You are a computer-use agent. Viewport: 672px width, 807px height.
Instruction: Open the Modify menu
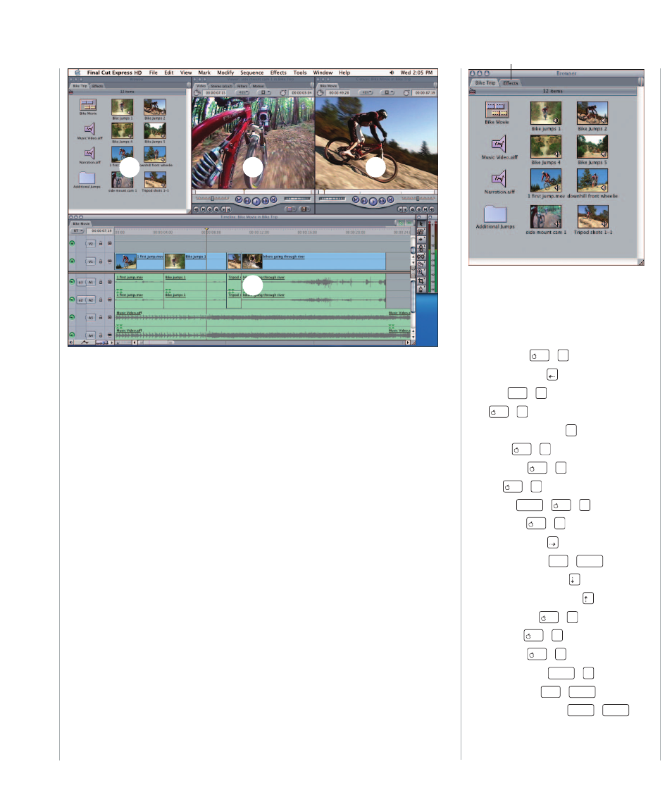point(225,73)
